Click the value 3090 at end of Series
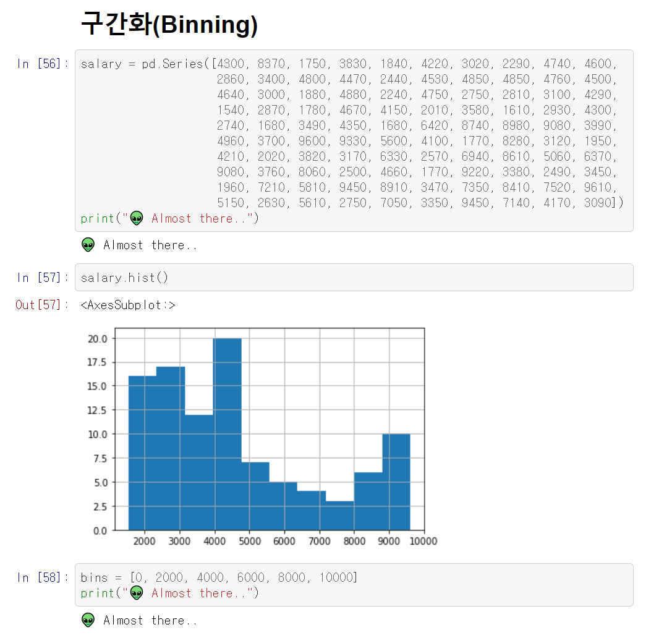The image size is (672, 635). point(598,203)
